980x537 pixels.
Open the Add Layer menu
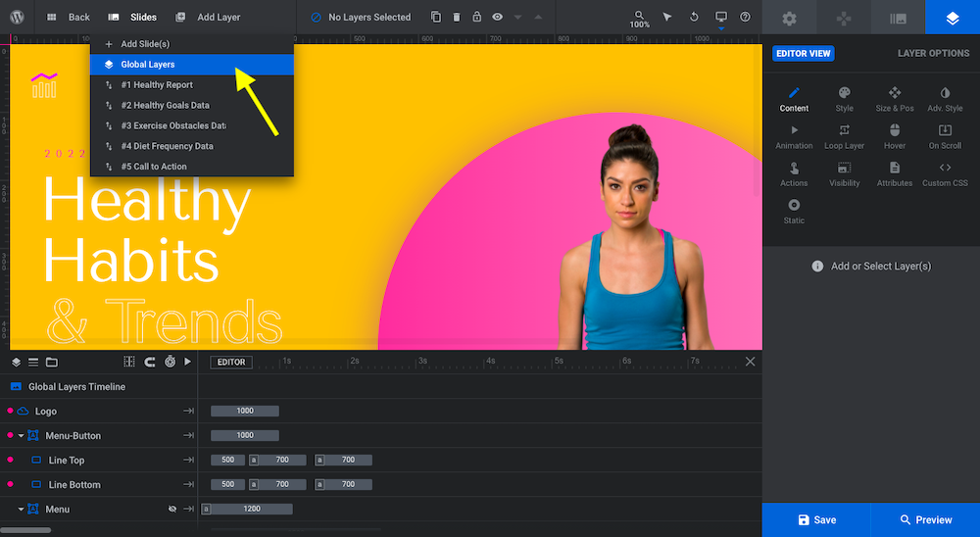(208, 17)
